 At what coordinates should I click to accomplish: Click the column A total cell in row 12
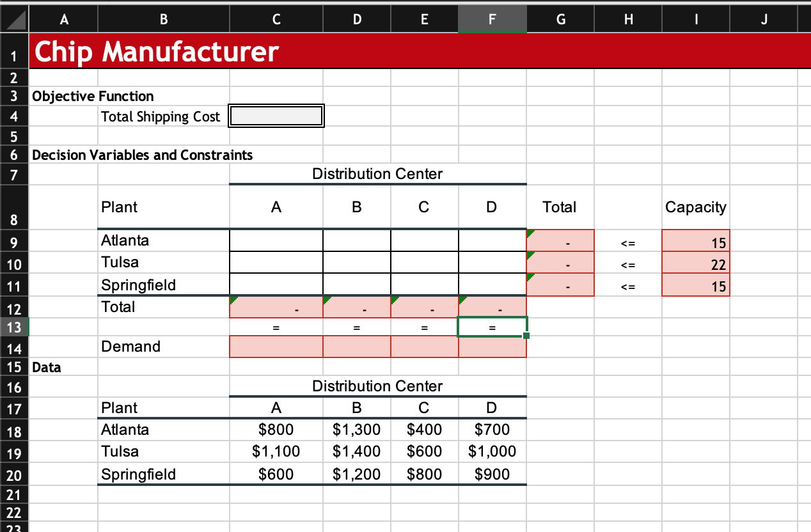(x=276, y=307)
